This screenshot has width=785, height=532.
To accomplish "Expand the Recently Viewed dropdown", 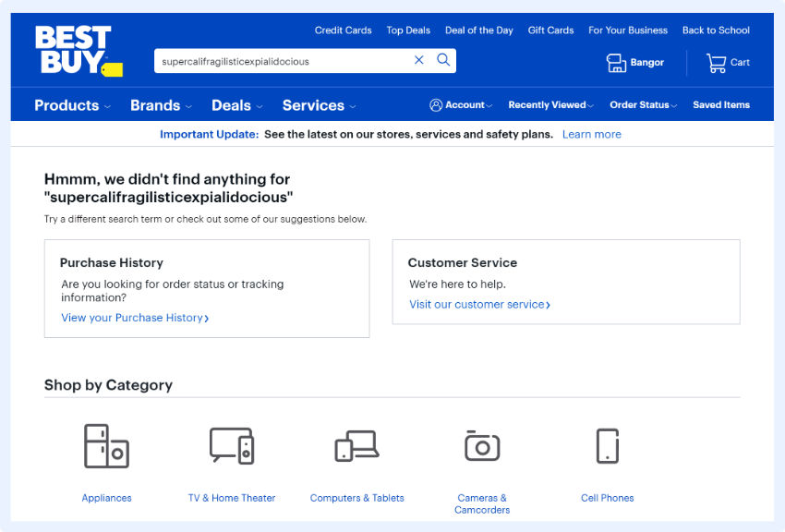I will coord(550,105).
